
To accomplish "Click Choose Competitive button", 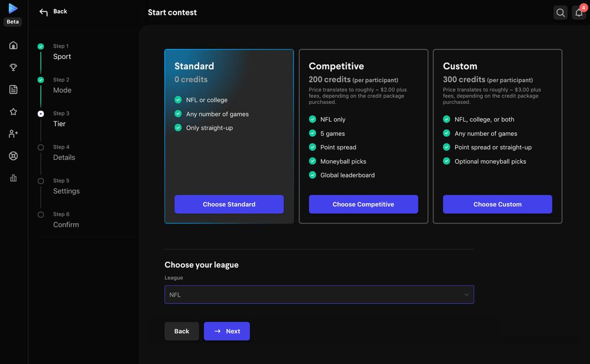I will (x=363, y=204).
